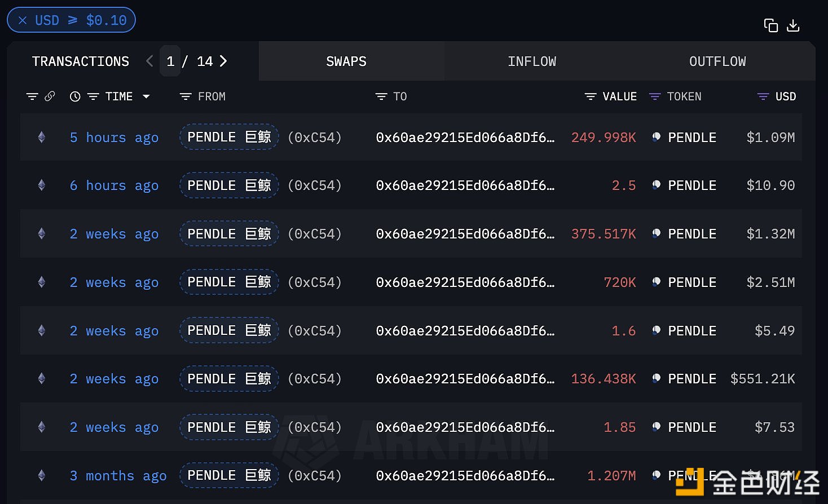Open the '5 hours ago' transaction
Screen dimensions: 828x504
(x=114, y=138)
